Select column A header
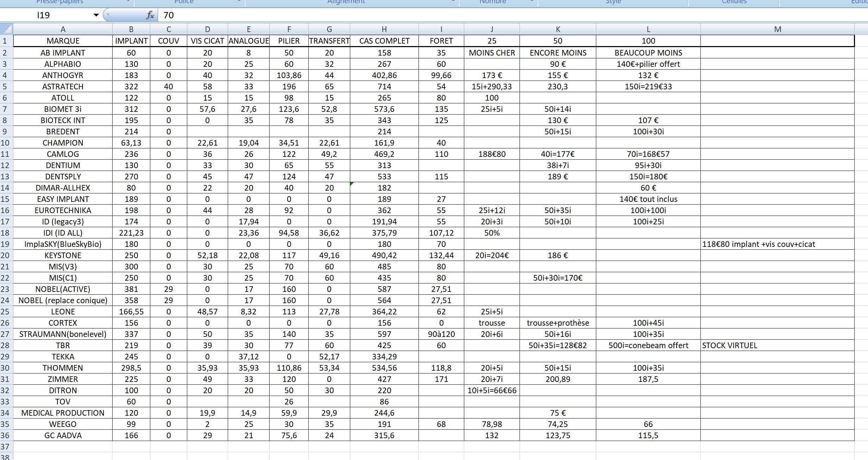 coord(63,29)
